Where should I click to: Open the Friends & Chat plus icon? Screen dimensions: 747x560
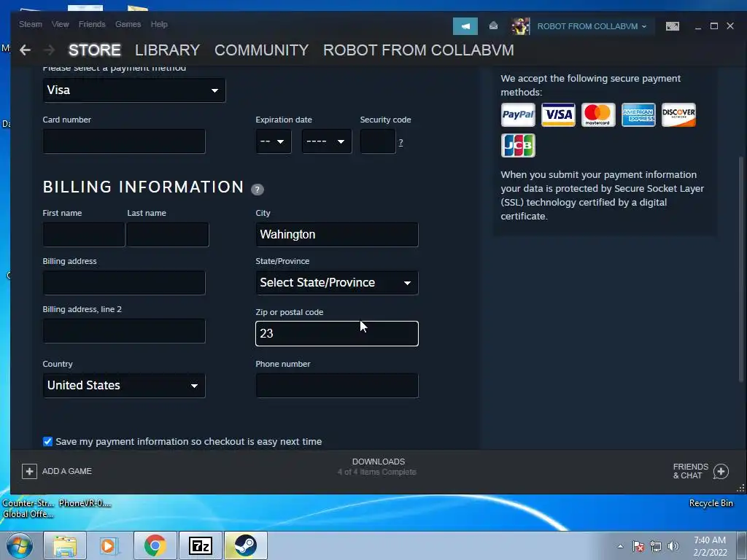pyautogui.click(x=721, y=472)
